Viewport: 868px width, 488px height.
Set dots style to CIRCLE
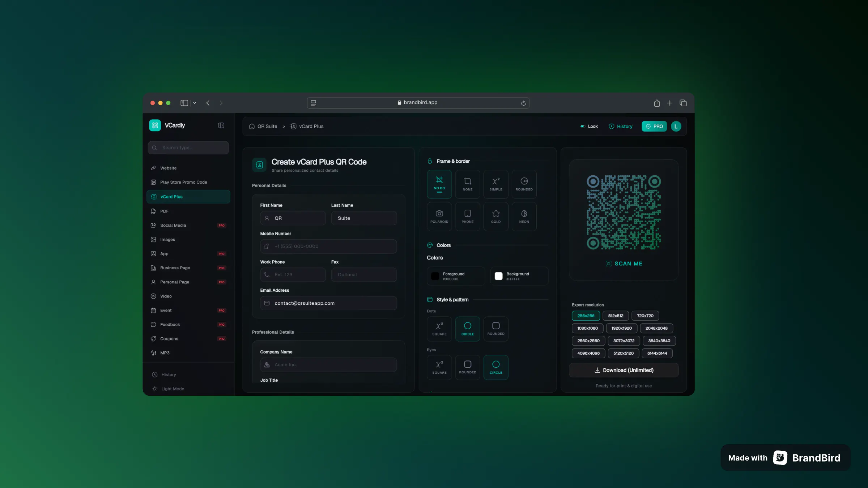click(x=468, y=329)
